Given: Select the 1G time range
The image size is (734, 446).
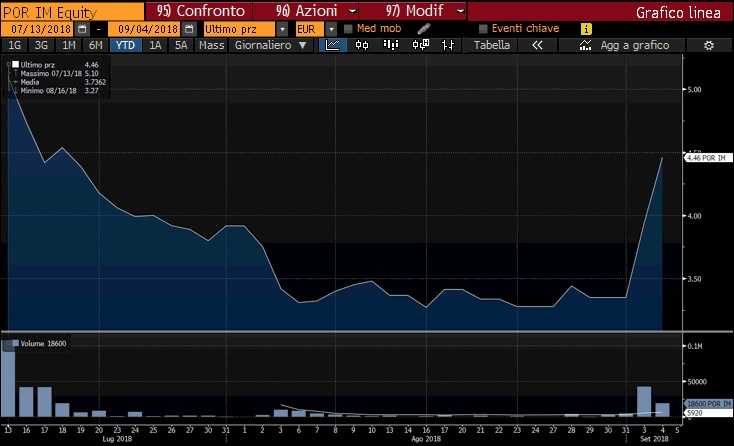Looking at the screenshot, I should [x=15, y=45].
